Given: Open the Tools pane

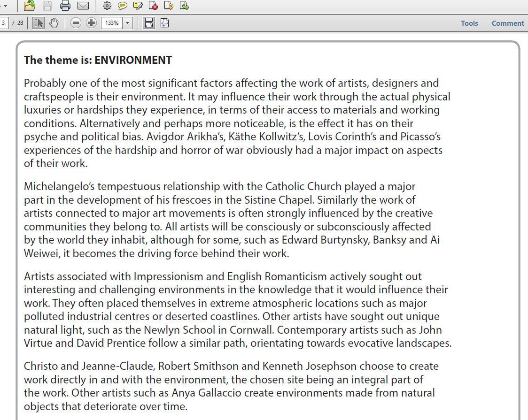Looking at the screenshot, I should (x=469, y=23).
